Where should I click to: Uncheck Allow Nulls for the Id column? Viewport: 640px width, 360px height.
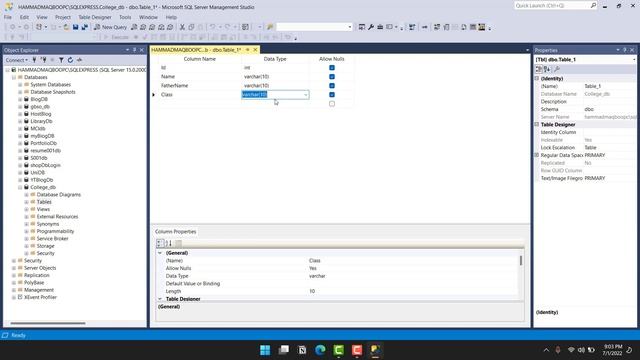[332, 68]
